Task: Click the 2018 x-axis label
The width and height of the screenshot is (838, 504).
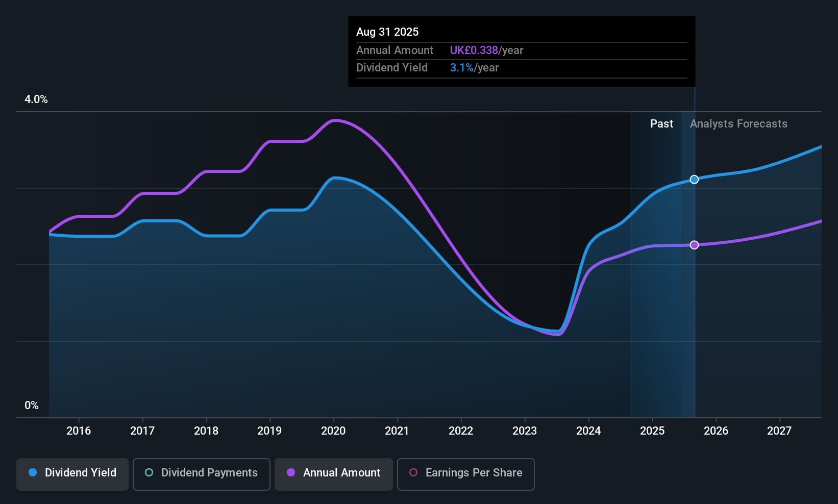Action: tap(206, 431)
